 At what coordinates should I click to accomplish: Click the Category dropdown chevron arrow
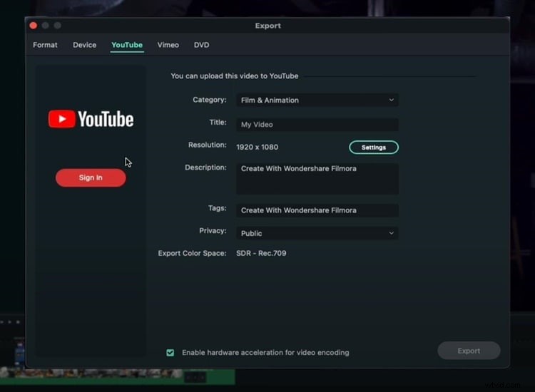(391, 100)
